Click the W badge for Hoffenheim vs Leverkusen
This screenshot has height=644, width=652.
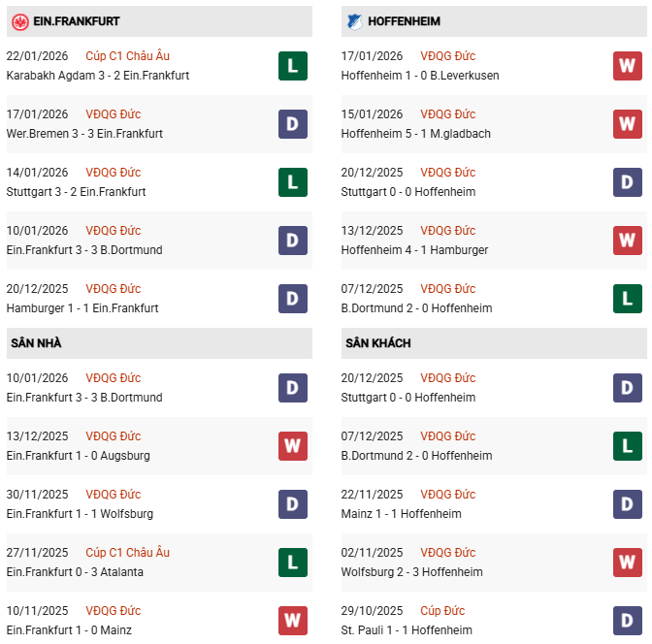click(x=627, y=65)
